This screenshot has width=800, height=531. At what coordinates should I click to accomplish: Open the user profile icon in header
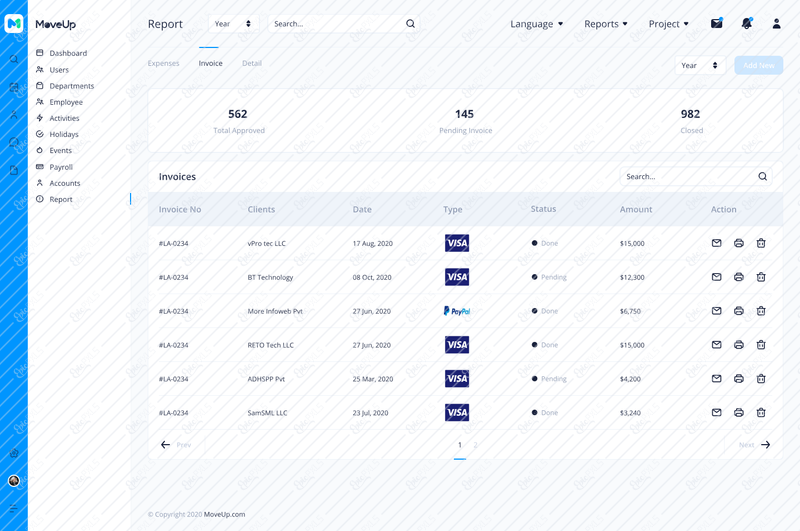click(x=777, y=23)
